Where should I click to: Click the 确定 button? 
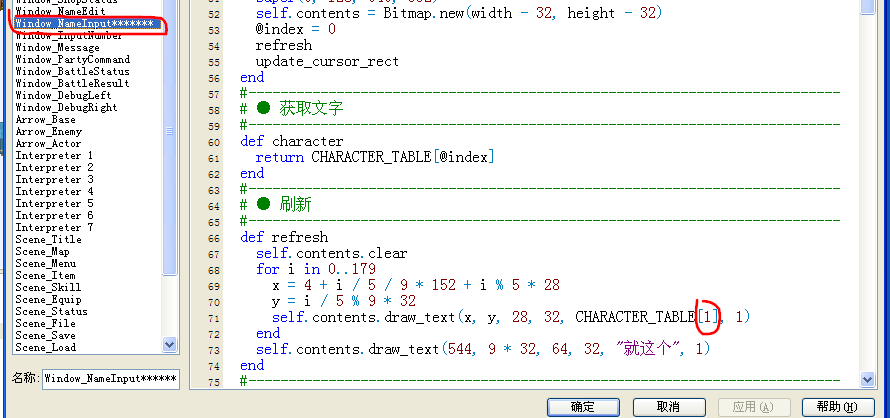583,407
